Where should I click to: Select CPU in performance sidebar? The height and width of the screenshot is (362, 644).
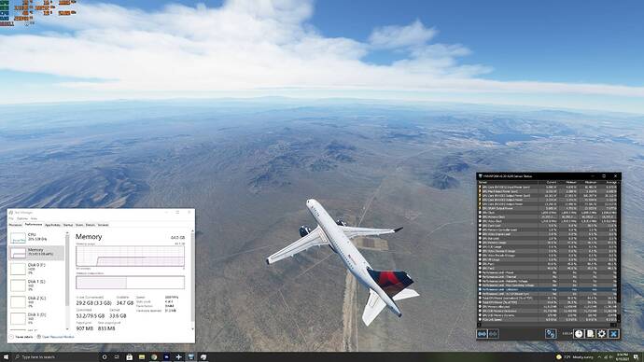tap(36, 237)
